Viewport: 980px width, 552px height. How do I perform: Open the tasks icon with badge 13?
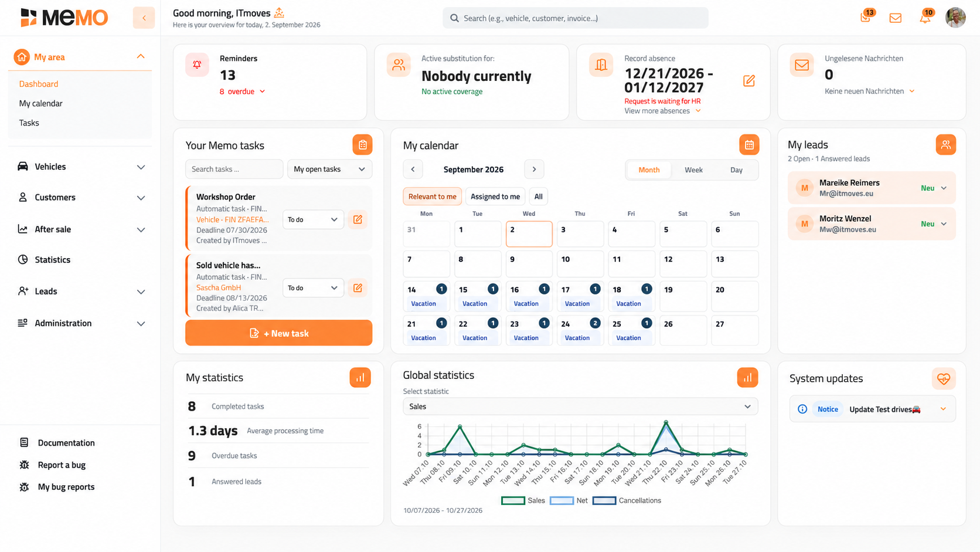point(866,17)
